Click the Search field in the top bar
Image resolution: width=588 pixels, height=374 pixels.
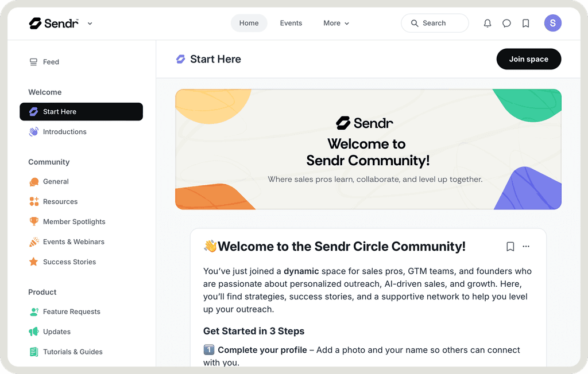tap(435, 23)
